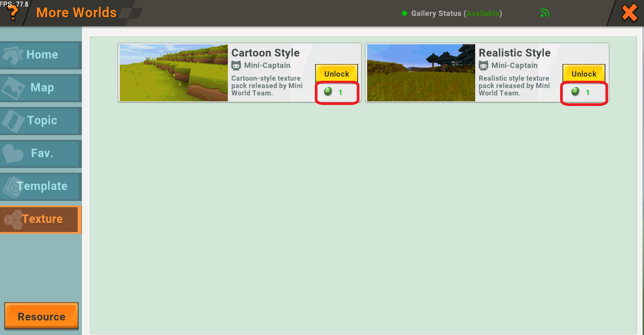Click the Mini-Captain author name on Cartoon Style
Image resolution: width=644 pixels, height=335 pixels.
point(267,65)
